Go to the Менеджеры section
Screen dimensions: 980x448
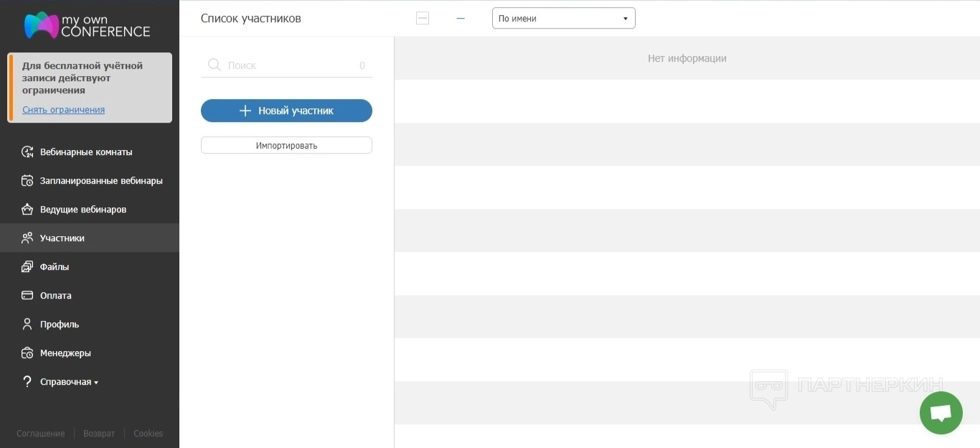click(x=65, y=353)
